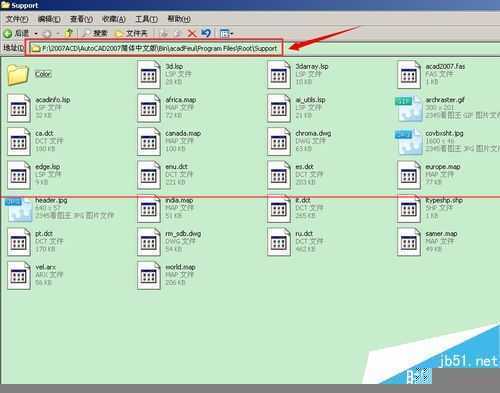Screen dimensions: 500x393
Task: Click the red Delete X icon
Action: tap(192, 33)
